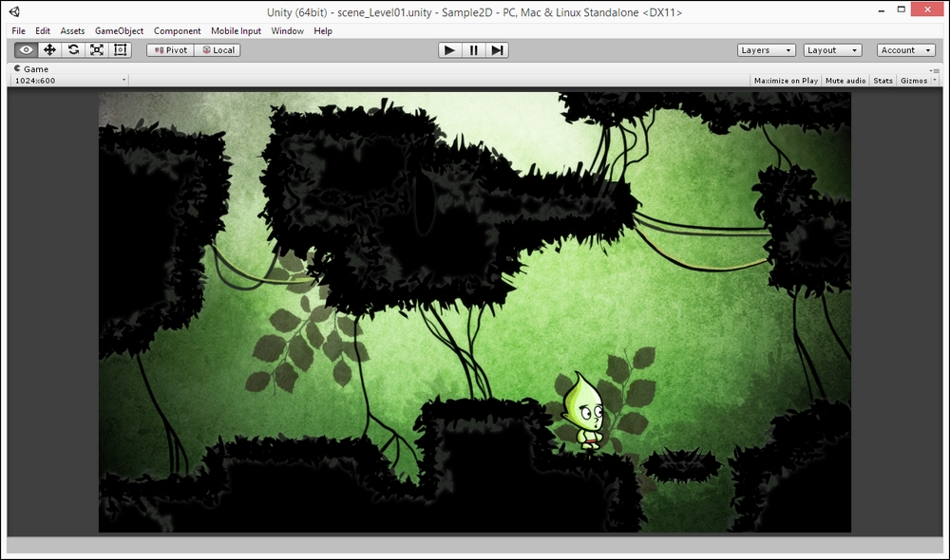The image size is (950, 560).
Task: Select the Hand (view) tool
Action: [26, 50]
